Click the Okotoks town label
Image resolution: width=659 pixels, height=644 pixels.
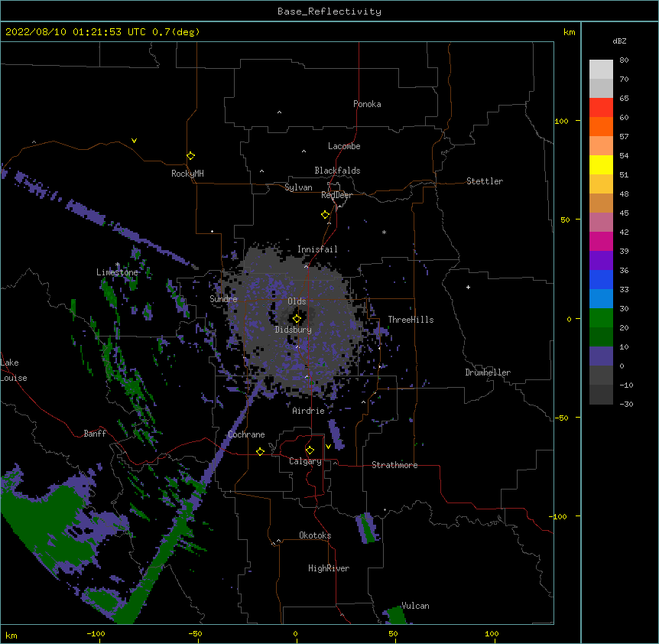pyautogui.click(x=315, y=535)
